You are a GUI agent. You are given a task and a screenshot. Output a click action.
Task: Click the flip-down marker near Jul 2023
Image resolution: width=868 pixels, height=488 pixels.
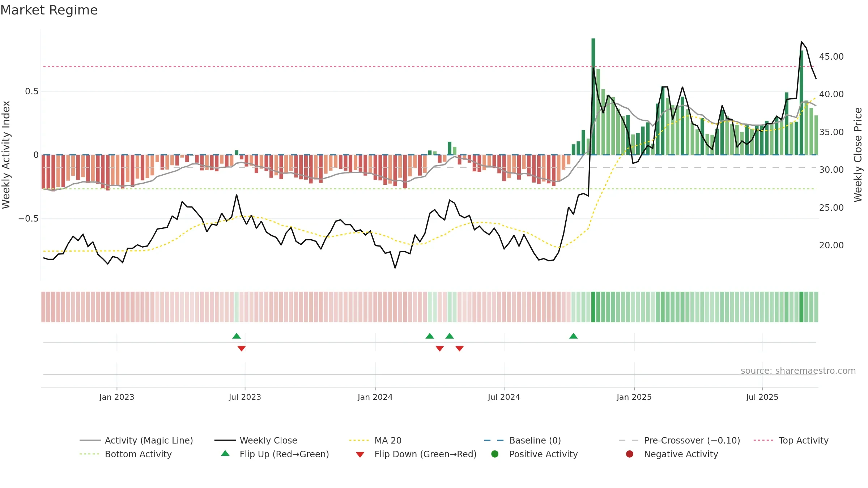coord(242,348)
